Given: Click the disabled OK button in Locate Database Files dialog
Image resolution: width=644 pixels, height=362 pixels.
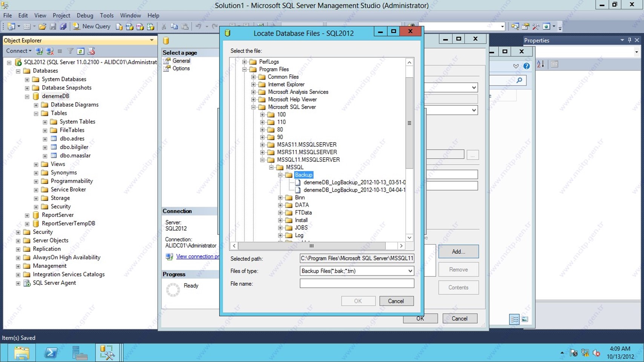Looking at the screenshot, I should click(x=358, y=301).
